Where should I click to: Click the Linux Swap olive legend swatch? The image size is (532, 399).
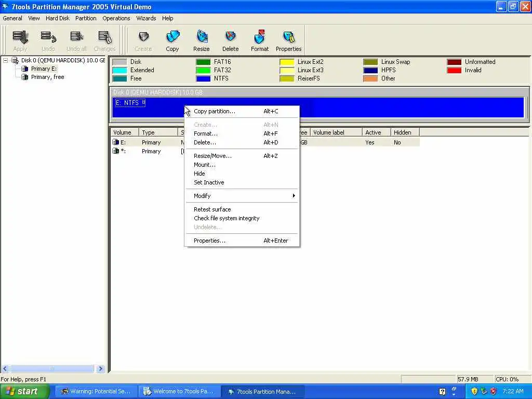click(370, 62)
